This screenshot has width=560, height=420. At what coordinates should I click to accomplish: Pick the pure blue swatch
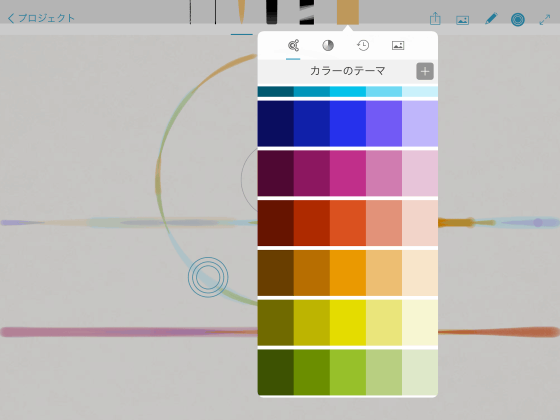click(348, 124)
